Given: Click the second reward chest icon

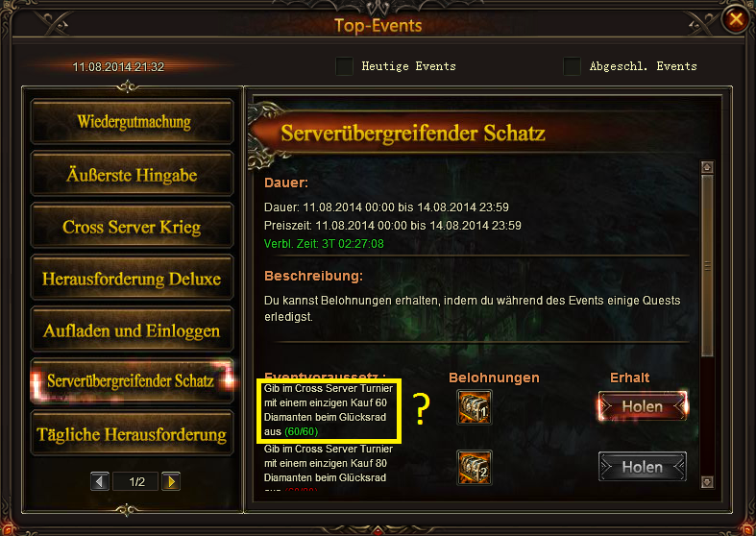Looking at the screenshot, I should tap(475, 468).
